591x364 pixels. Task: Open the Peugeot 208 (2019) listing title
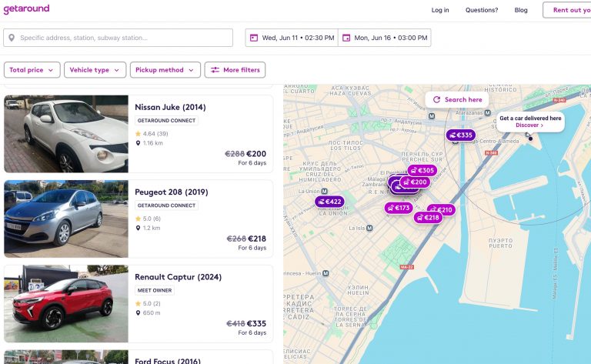172,192
